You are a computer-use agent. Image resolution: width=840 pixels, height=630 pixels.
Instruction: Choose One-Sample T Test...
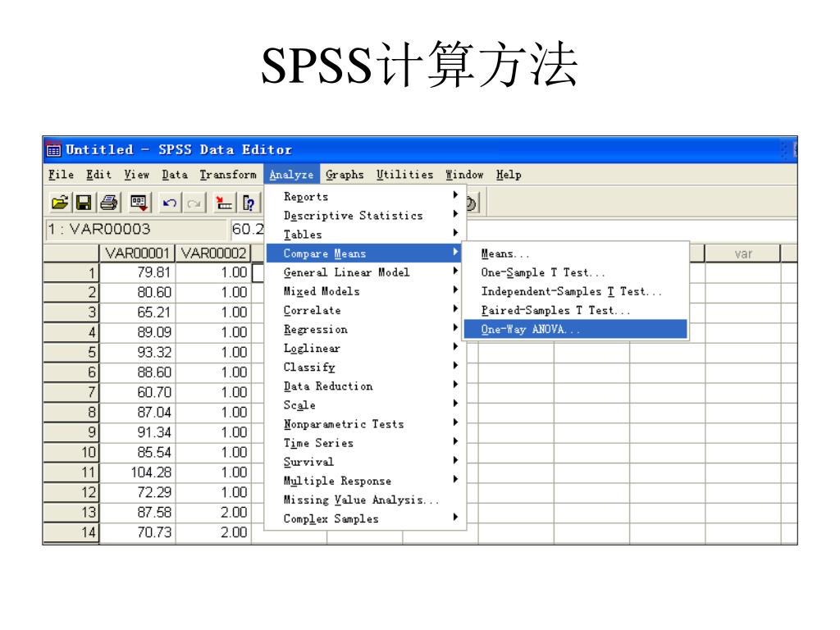click(575, 272)
